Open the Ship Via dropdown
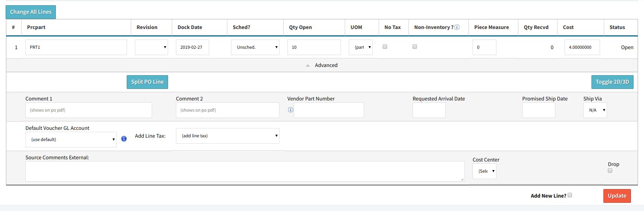 [595, 110]
